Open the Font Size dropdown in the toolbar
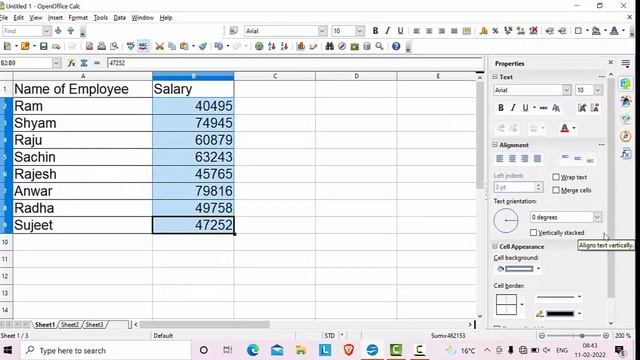 tap(360, 31)
